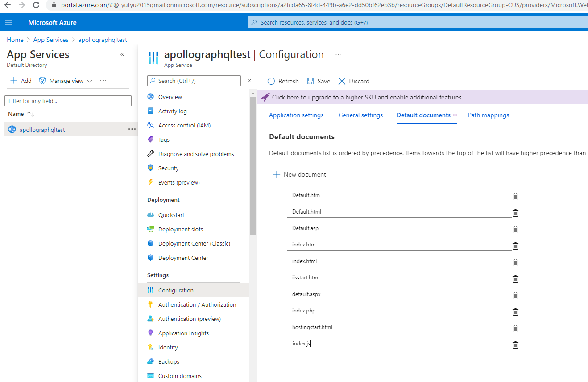Add a New document entry
Screen dimensions: 588x382
(x=299, y=174)
